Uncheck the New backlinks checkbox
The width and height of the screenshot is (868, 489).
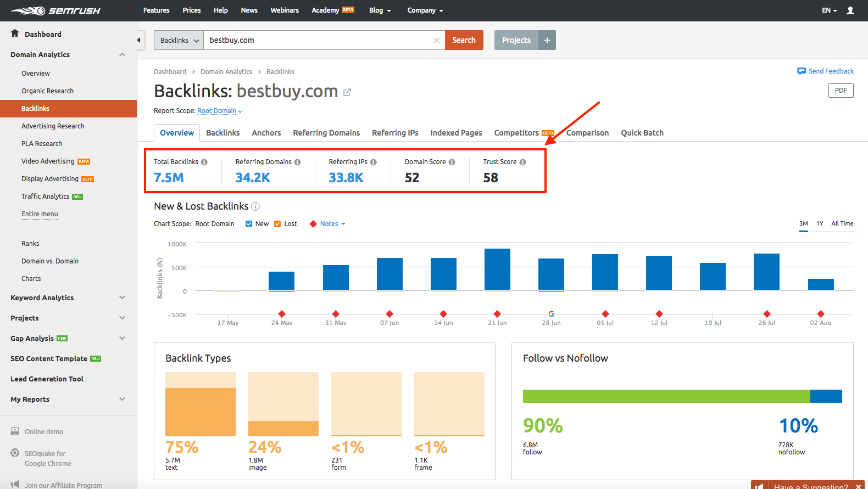249,224
